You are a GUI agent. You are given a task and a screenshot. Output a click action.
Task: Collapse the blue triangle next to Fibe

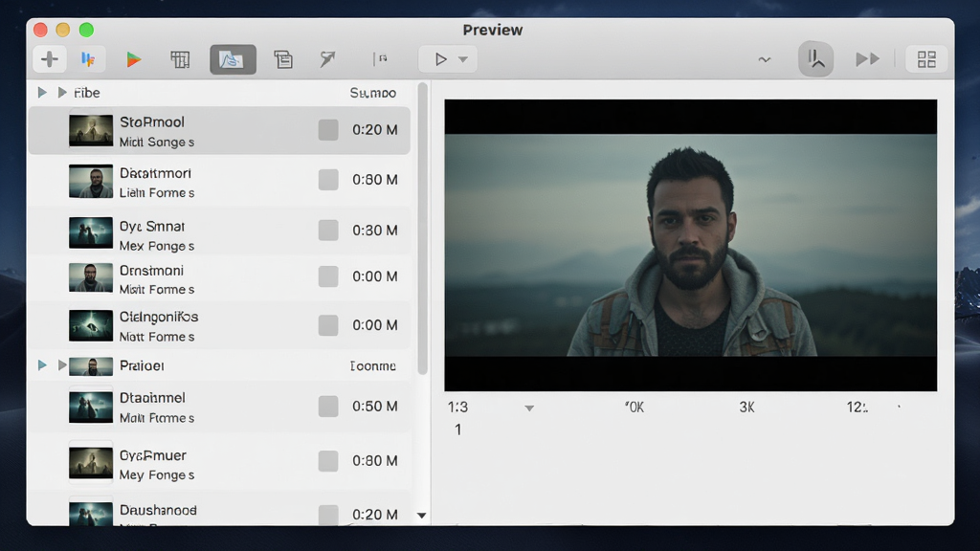pos(42,93)
